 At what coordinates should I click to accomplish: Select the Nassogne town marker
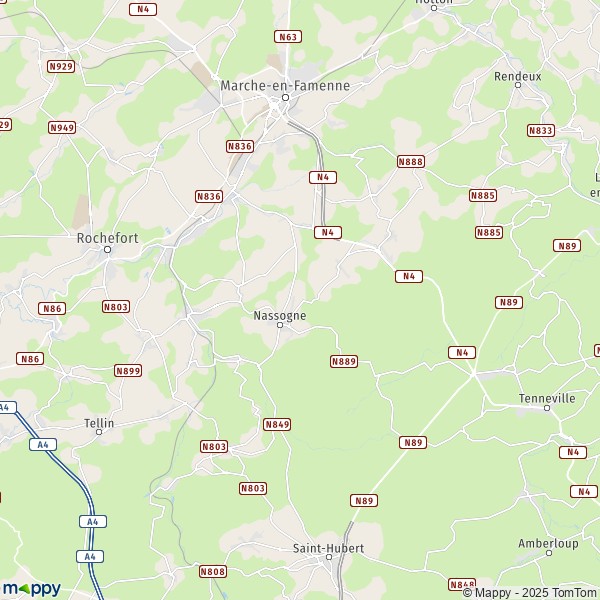coord(280,325)
